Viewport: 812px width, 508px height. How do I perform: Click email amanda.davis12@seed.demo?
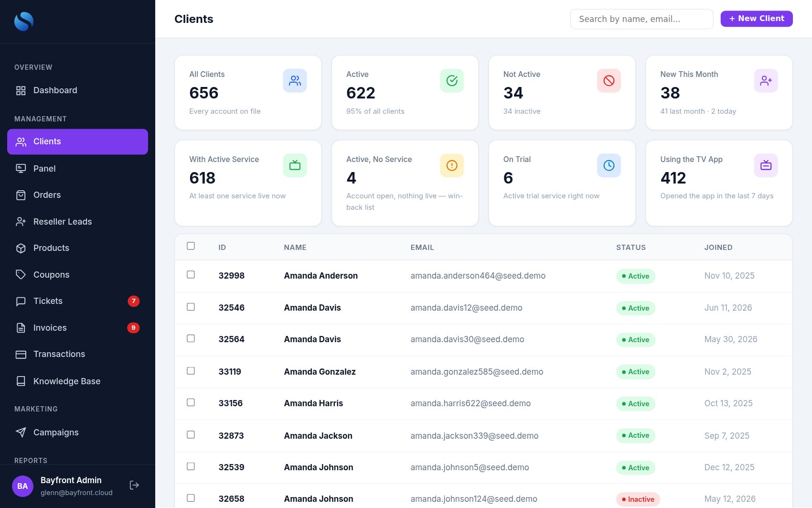pos(467,308)
